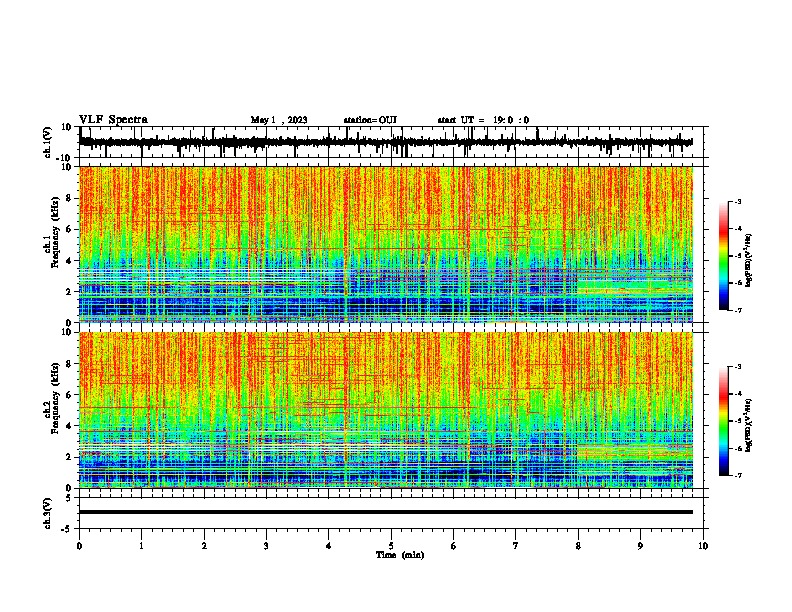Click the 8 kHz tick on ch.1 frequency axis
The image size is (792, 612).
(69, 198)
